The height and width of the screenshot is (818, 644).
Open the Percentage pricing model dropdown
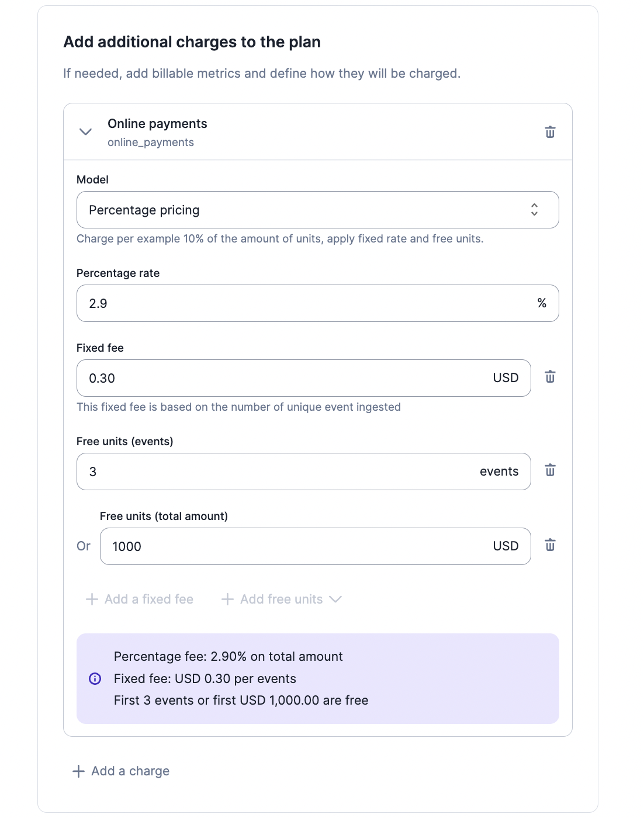click(x=318, y=210)
